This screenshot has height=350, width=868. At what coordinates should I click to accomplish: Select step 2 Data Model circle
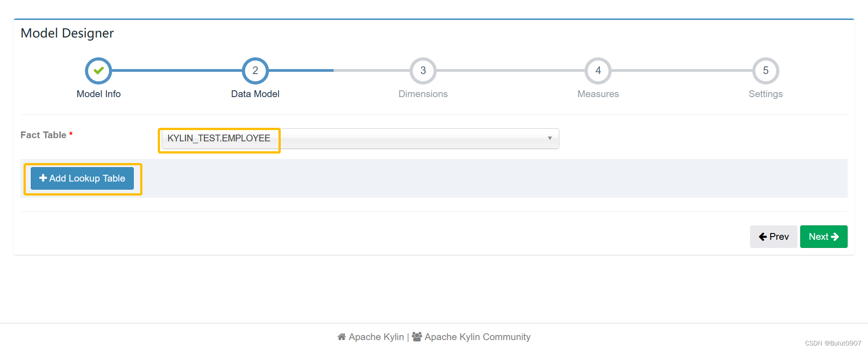tap(255, 71)
